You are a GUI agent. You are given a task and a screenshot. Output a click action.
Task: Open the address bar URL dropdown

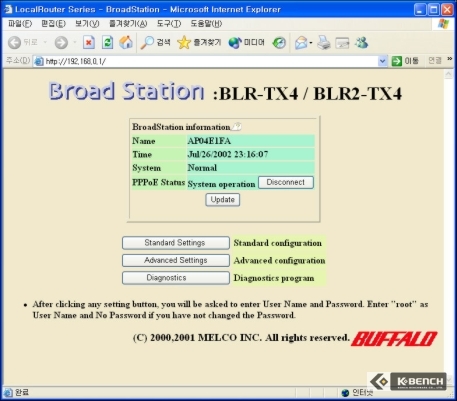click(x=382, y=61)
